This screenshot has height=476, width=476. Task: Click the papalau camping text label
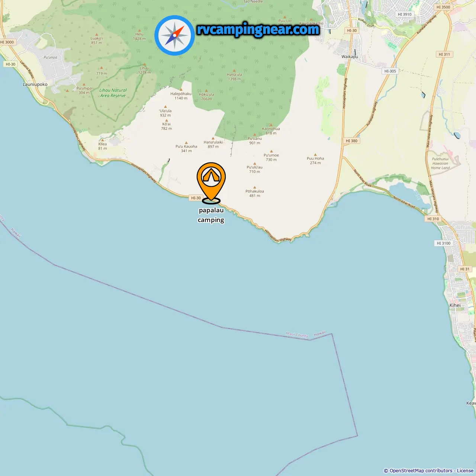point(211,215)
